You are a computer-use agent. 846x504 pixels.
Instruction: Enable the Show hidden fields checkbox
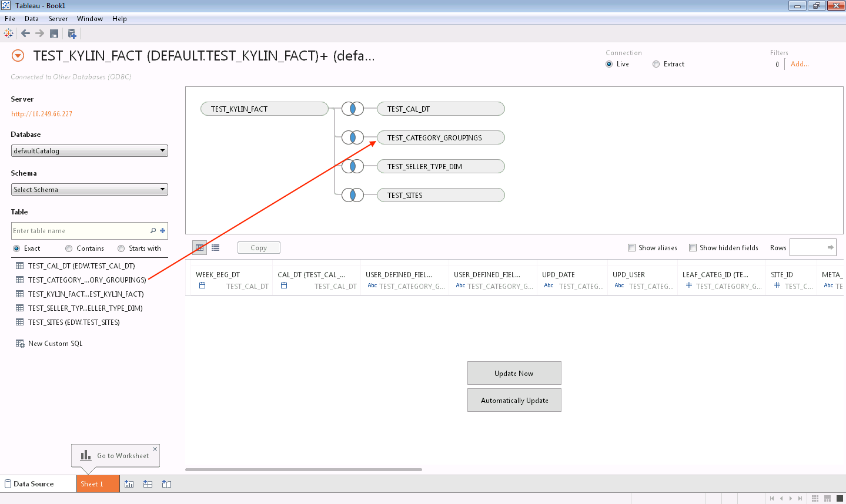click(x=693, y=248)
